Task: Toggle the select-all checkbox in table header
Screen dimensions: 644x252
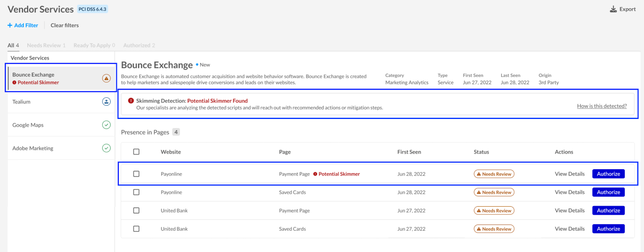Action: pyautogui.click(x=136, y=152)
